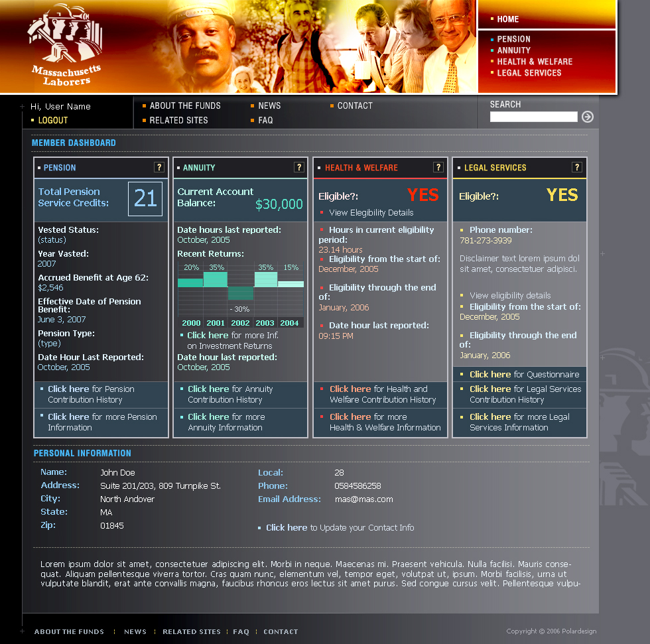Click the 2002 negative return bar in chart
The height and width of the screenshot is (644, 650).
tap(241, 293)
